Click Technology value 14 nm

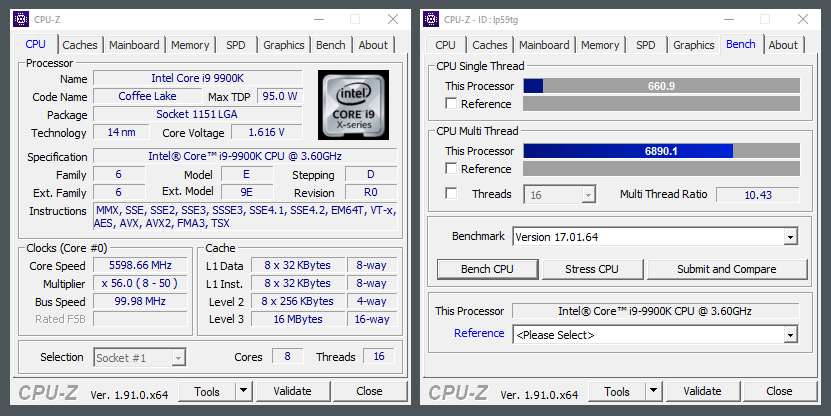tap(121, 132)
